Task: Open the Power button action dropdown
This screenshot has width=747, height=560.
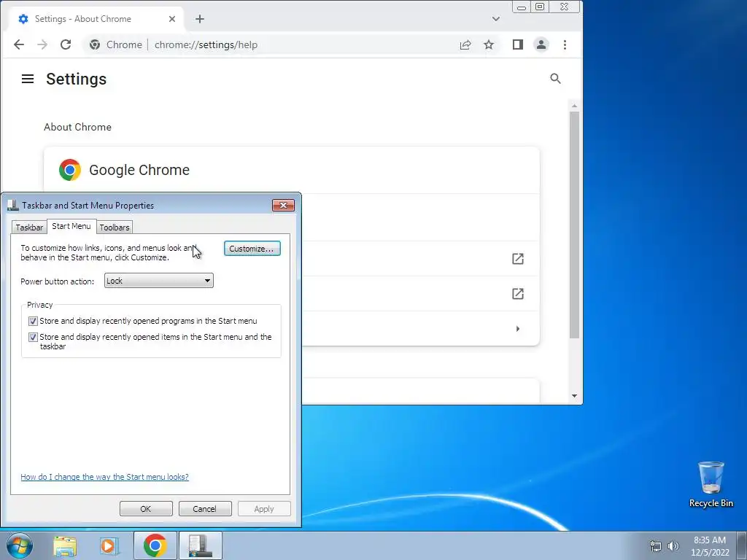Action: 158,281
